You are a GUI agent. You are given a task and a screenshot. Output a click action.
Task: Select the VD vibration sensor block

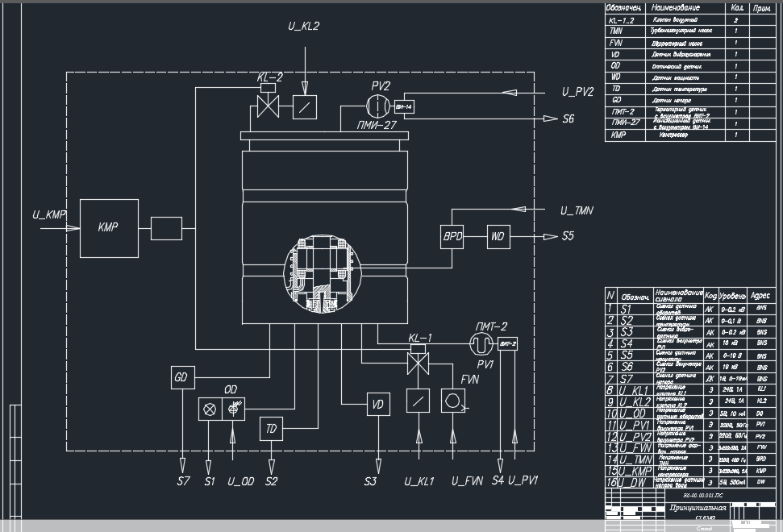(x=377, y=404)
